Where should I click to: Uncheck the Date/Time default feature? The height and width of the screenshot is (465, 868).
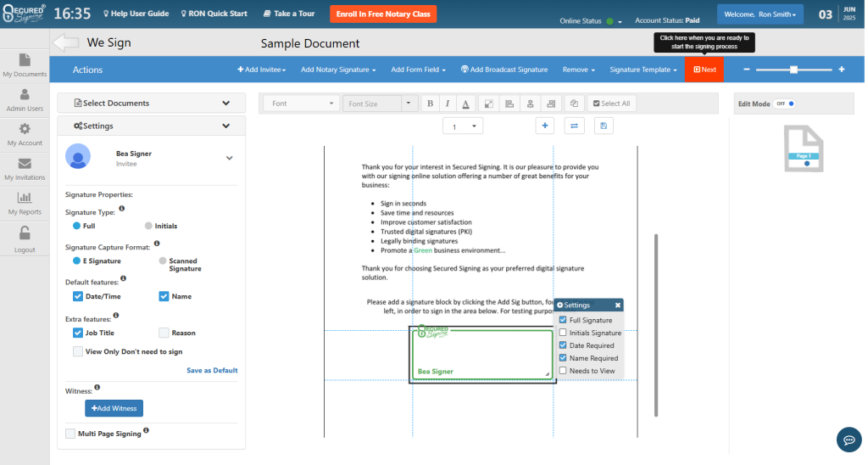[78, 297]
